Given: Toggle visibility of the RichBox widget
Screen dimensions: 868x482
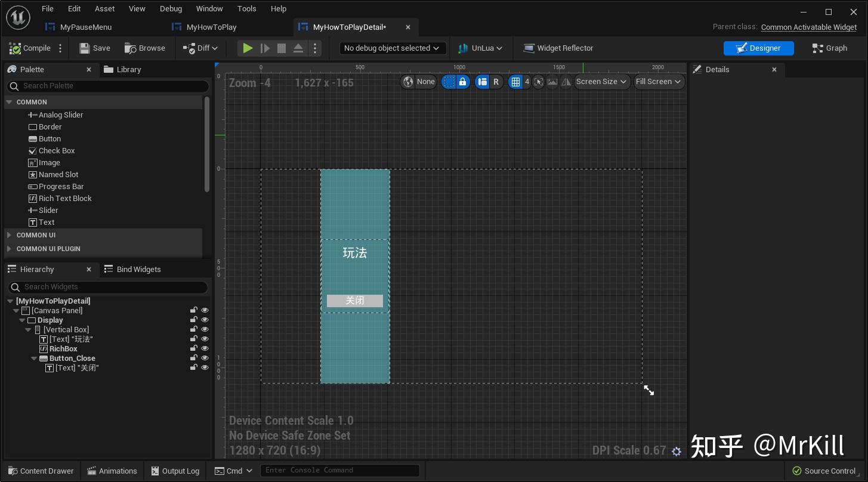Looking at the screenshot, I should coord(205,348).
